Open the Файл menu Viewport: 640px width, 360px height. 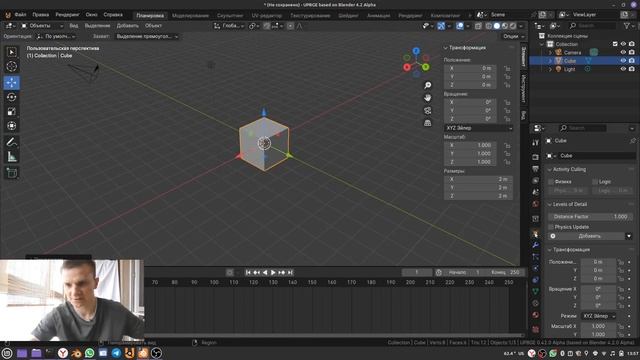(20, 15)
